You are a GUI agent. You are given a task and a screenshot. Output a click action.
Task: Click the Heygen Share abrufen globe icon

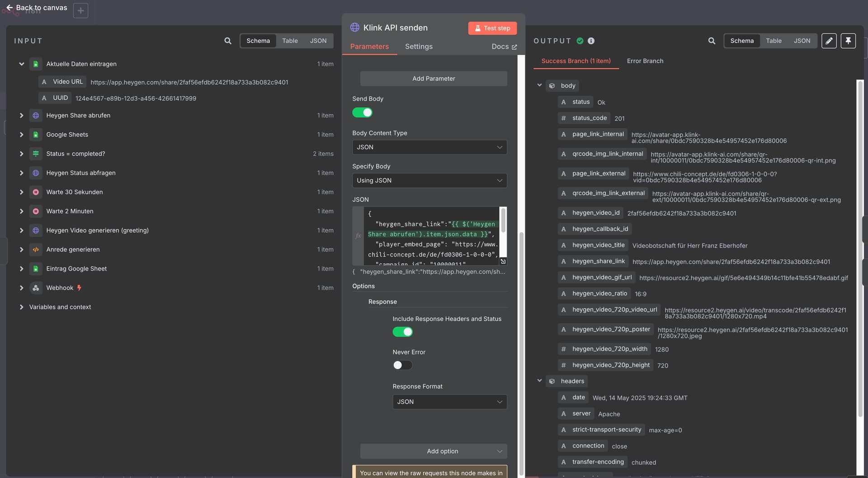[x=36, y=116]
